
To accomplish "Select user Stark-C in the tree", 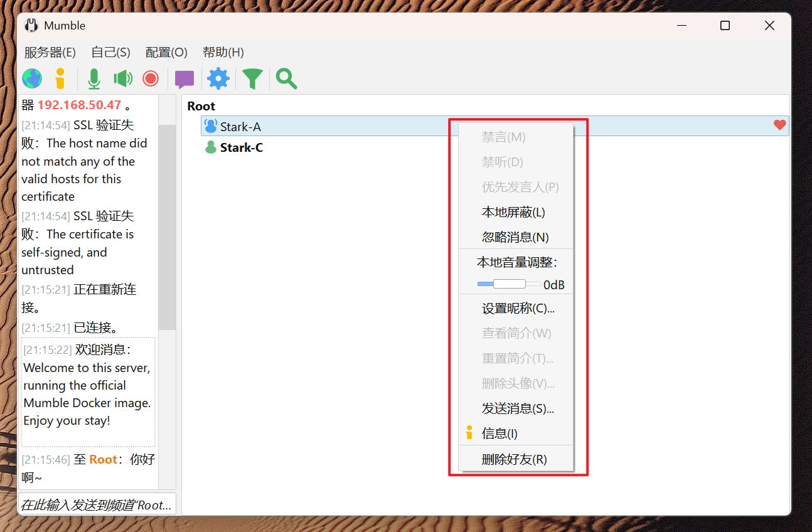I will pos(242,147).
